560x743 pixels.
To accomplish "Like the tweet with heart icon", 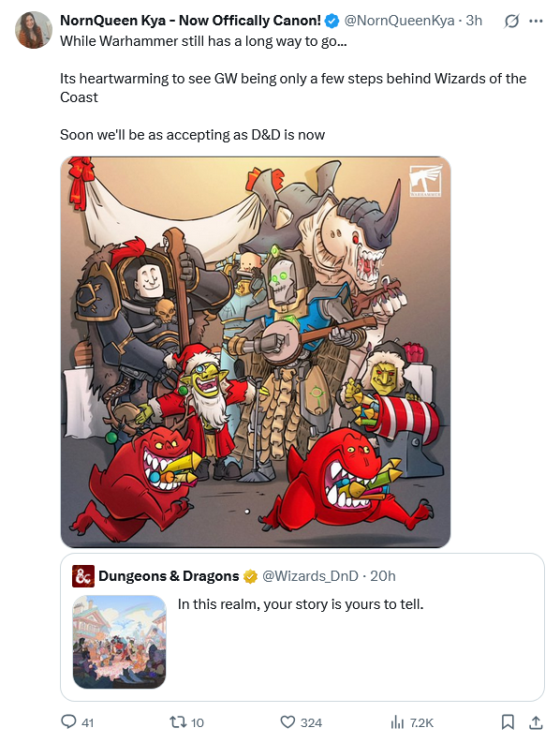I will [287, 721].
